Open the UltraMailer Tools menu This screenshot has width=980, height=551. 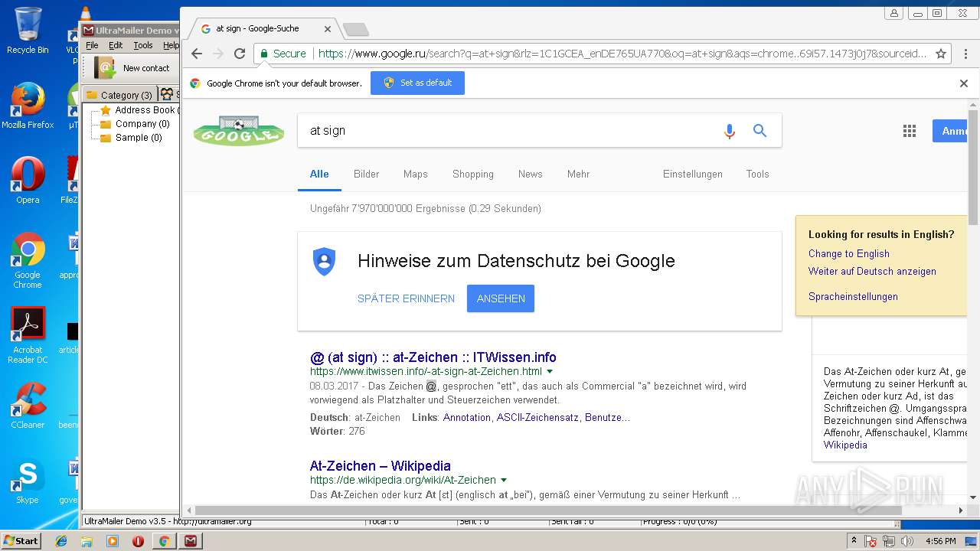click(x=143, y=45)
